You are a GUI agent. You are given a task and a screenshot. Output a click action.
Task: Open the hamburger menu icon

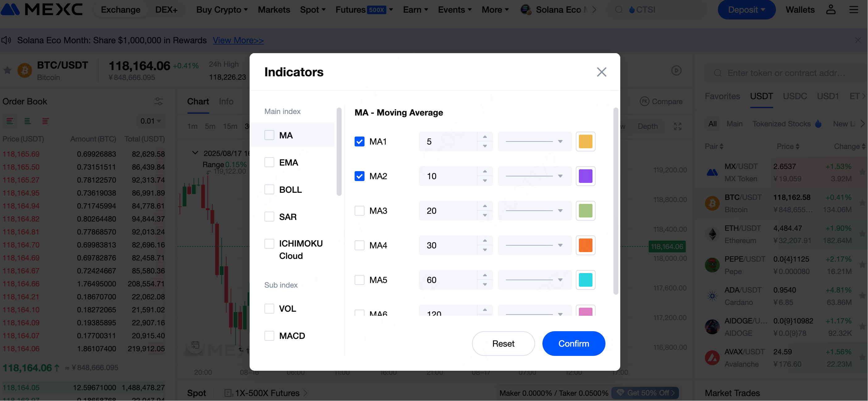(853, 10)
